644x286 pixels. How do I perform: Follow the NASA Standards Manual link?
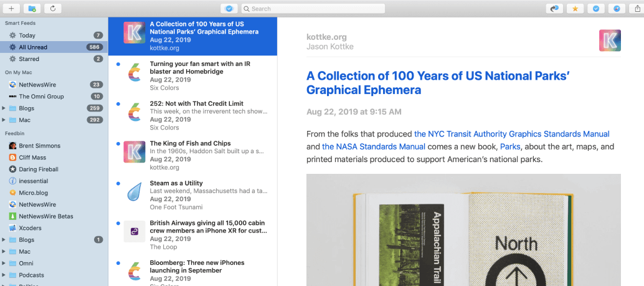point(373,146)
